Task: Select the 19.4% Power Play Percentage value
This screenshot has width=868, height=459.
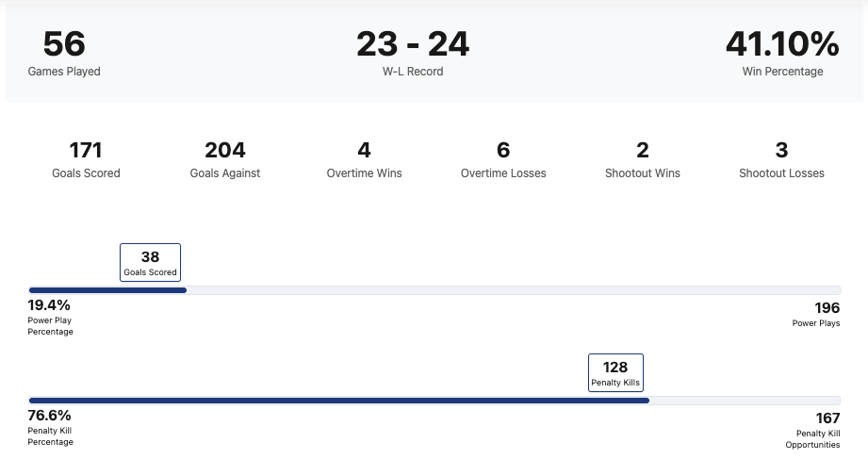Action: click(x=50, y=305)
